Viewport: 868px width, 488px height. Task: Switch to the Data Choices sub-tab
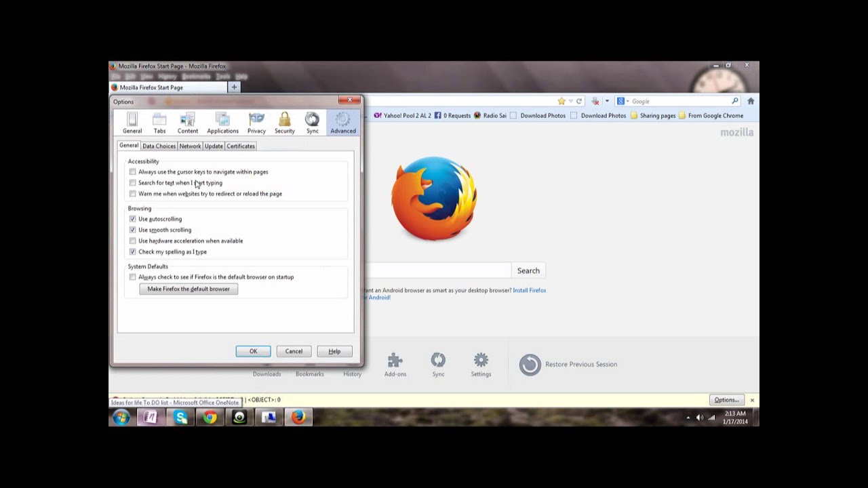click(x=159, y=146)
